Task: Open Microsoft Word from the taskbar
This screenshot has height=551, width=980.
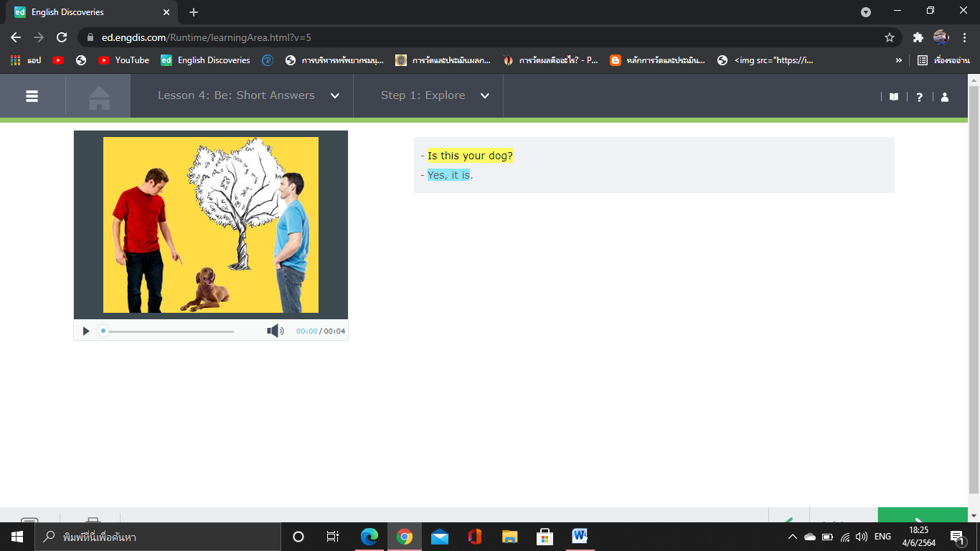Action: click(580, 536)
